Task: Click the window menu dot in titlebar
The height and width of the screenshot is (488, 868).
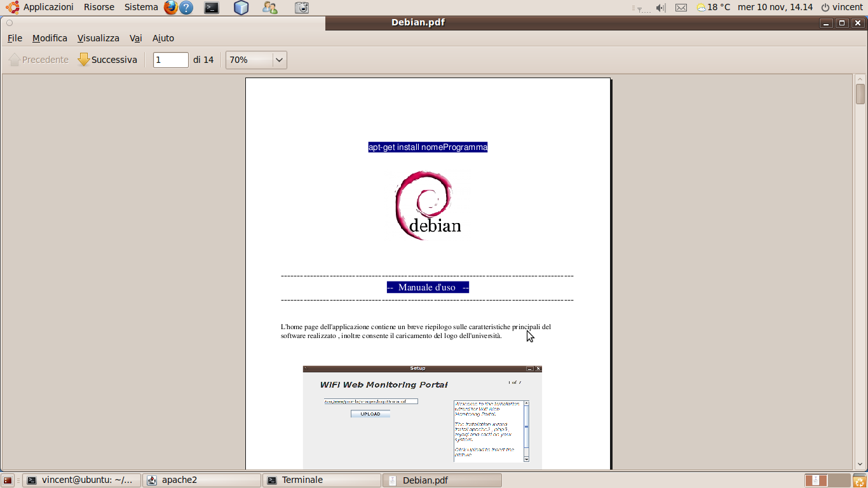Action: (10, 23)
